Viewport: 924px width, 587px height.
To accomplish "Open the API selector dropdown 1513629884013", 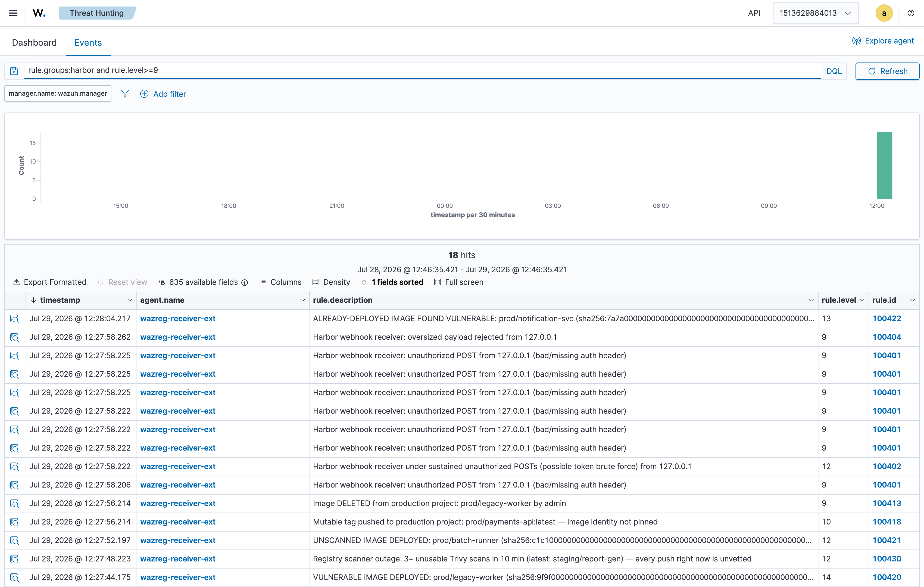I will (815, 13).
